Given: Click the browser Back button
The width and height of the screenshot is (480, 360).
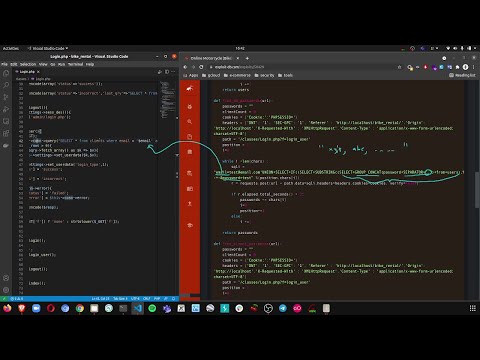Looking at the screenshot, I should click(x=185, y=67).
